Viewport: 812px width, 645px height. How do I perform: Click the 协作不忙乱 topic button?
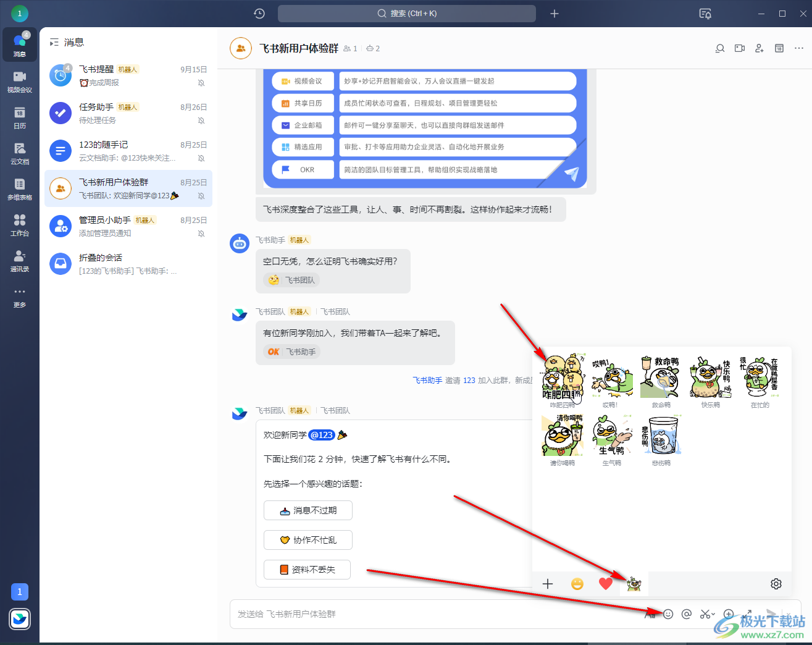click(308, 540)
